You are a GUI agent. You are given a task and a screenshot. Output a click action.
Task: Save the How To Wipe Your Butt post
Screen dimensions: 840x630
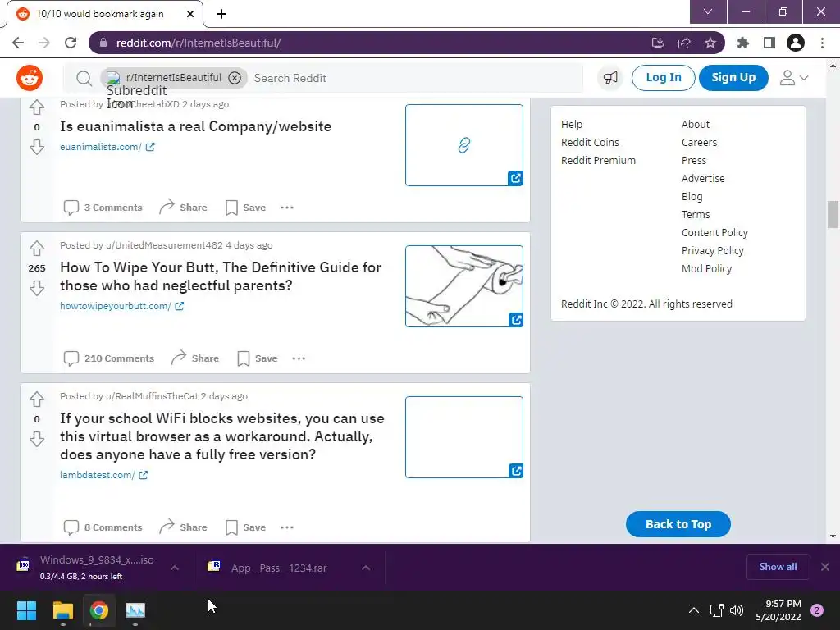257,358
